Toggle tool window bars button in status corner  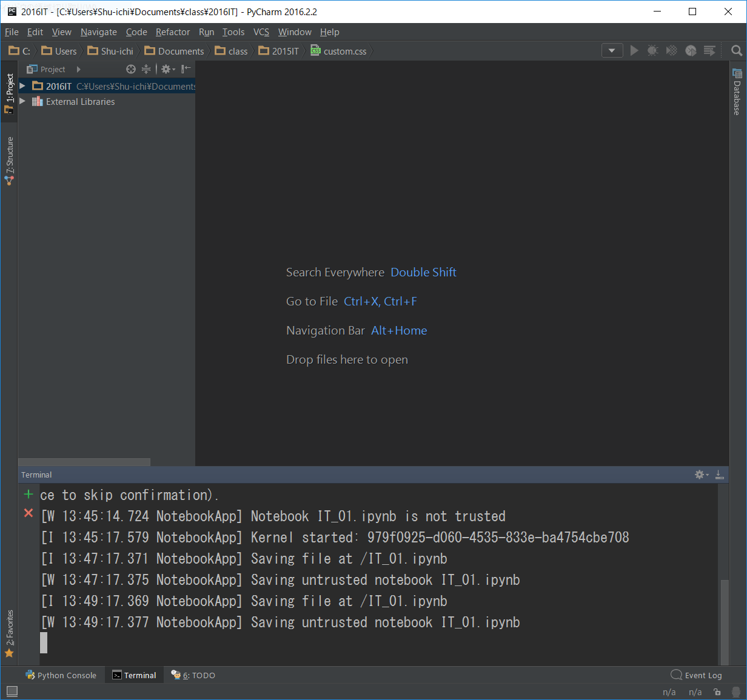point(12,691)
